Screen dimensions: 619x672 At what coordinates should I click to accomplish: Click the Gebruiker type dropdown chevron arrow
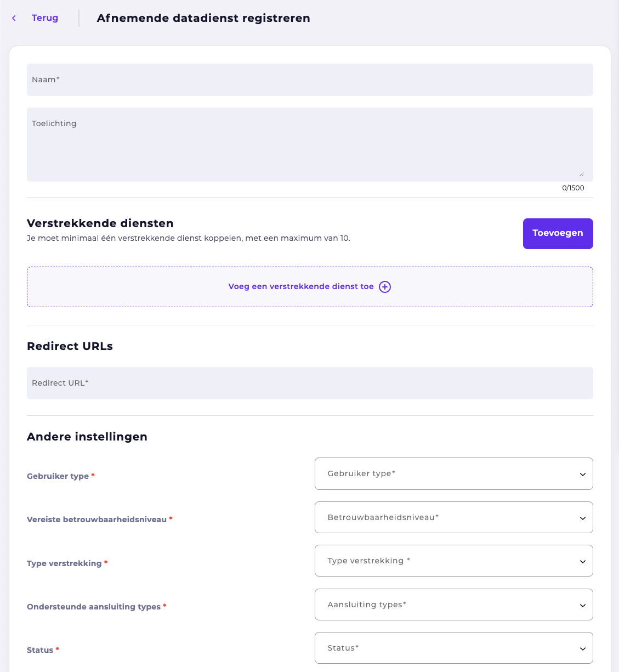583,475
